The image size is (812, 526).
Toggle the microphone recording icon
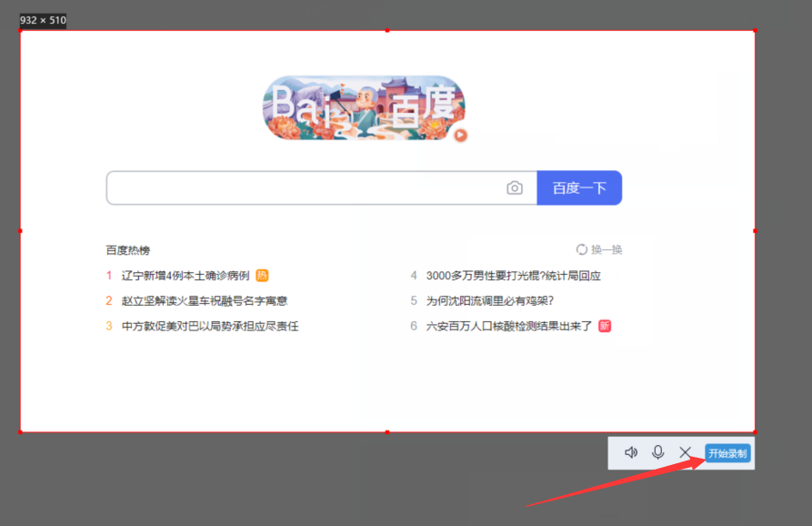tap(658, 452)
